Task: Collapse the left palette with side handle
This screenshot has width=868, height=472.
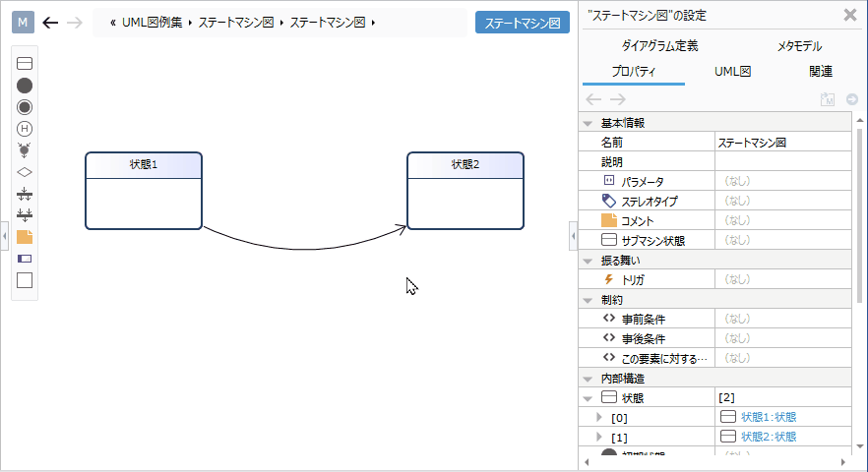Action: [4, 236]
